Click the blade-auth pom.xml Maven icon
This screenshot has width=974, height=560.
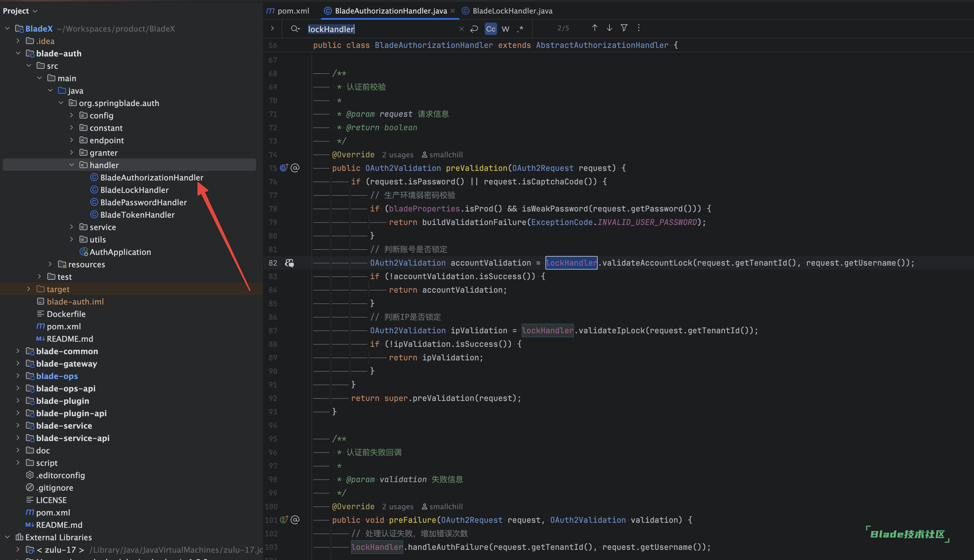40,326
